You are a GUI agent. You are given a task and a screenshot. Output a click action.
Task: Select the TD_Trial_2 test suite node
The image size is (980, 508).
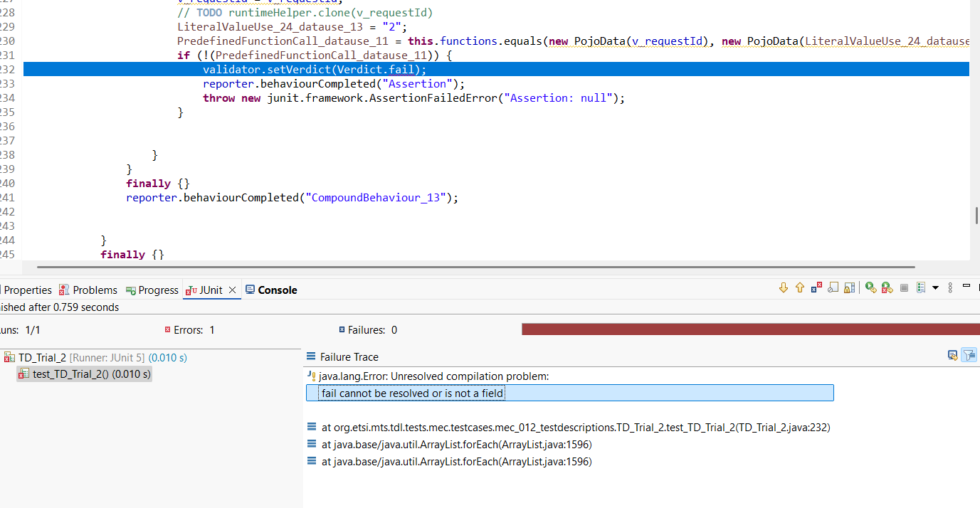[42, 358]
